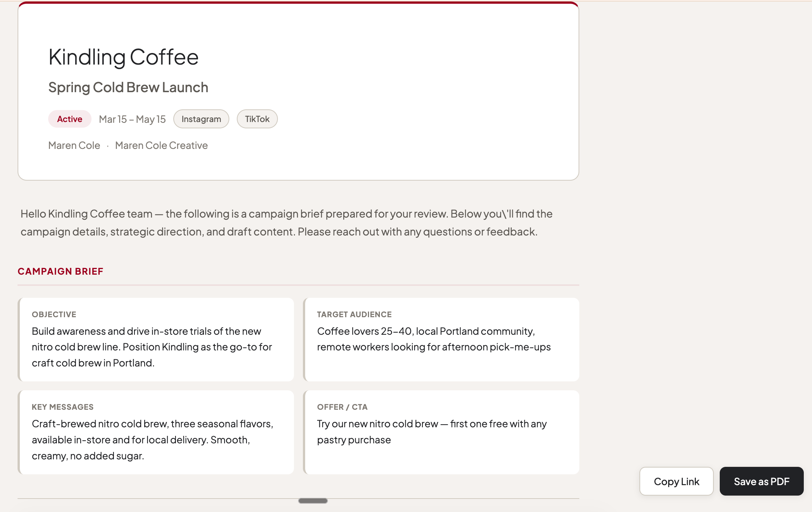812x512 pixels.
Task: Select the Instagram platform tag
Action: pos(201,119)
